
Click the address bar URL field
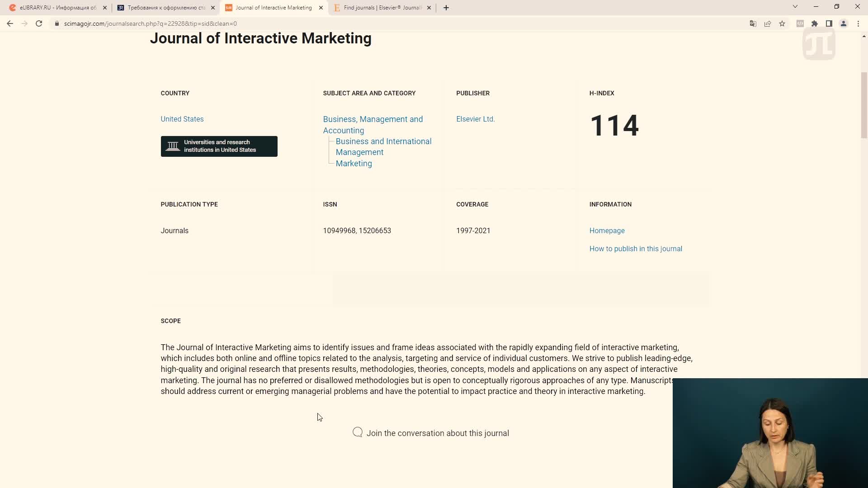(x=398, y=23)
